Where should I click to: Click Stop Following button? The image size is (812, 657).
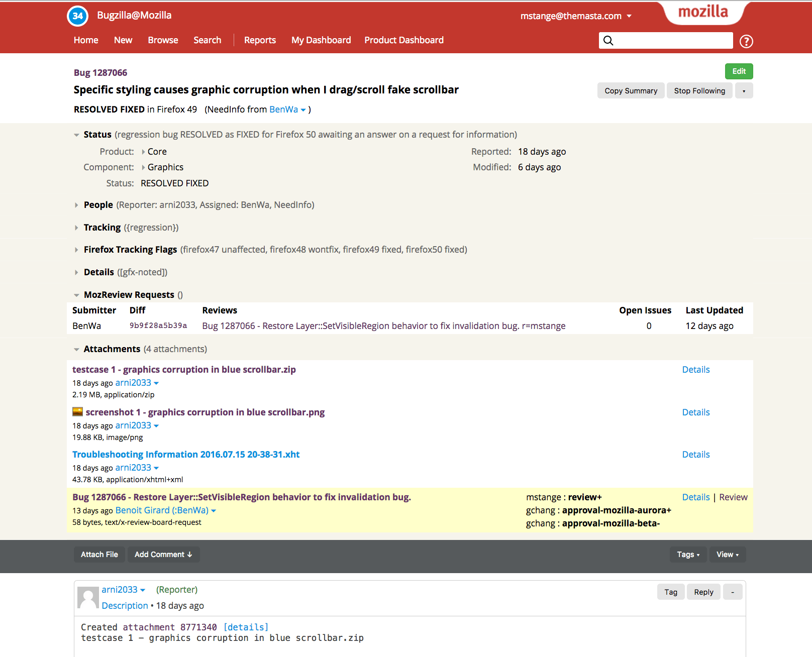[699, 91]
